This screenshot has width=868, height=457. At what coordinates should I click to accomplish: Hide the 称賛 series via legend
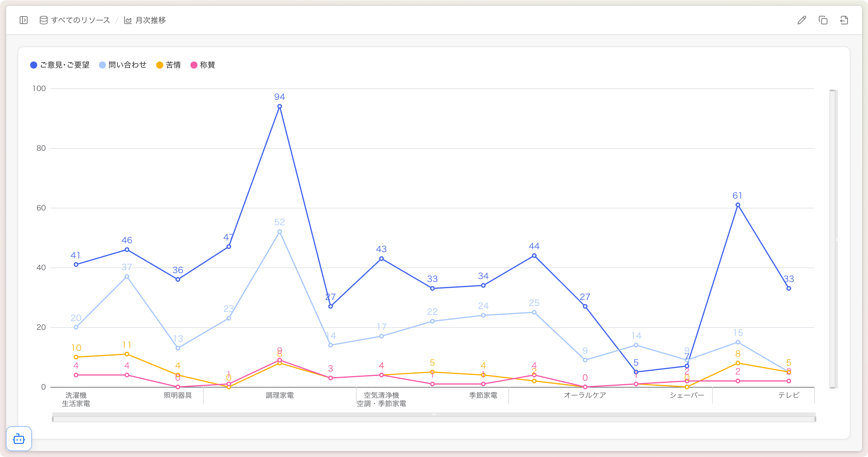tap(207, 65)
